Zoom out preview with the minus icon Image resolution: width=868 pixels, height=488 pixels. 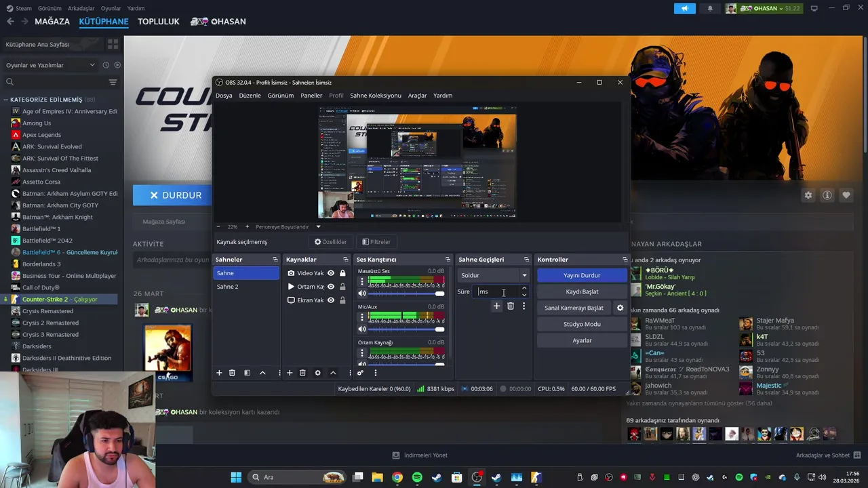218,226
